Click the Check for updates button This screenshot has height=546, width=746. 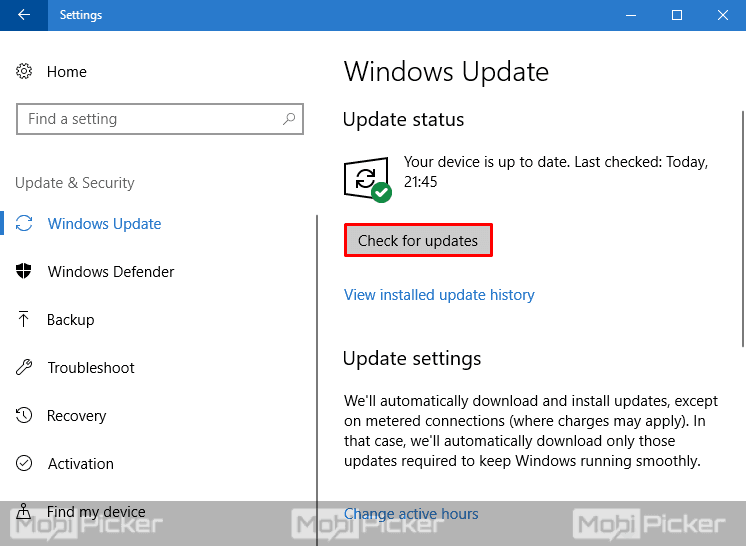tap(418, 241)
